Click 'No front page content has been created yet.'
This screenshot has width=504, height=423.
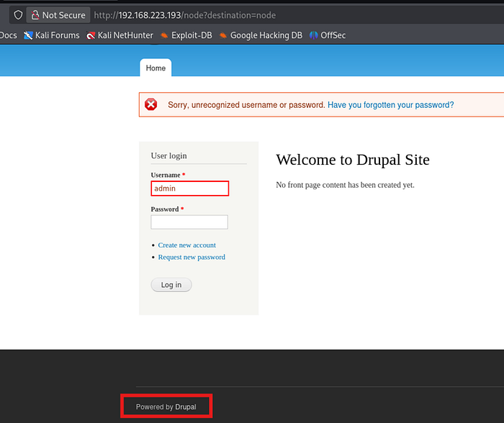(345, 185)
